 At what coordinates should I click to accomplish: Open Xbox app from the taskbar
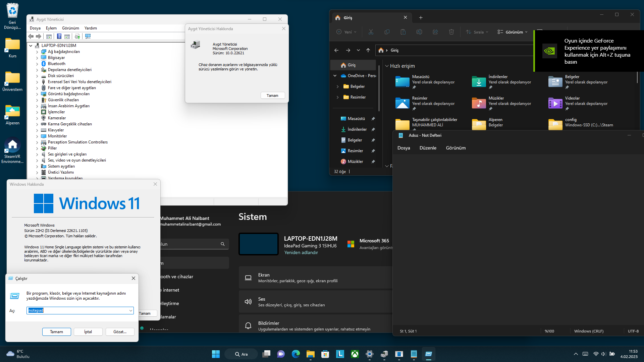tap(355, 354)
